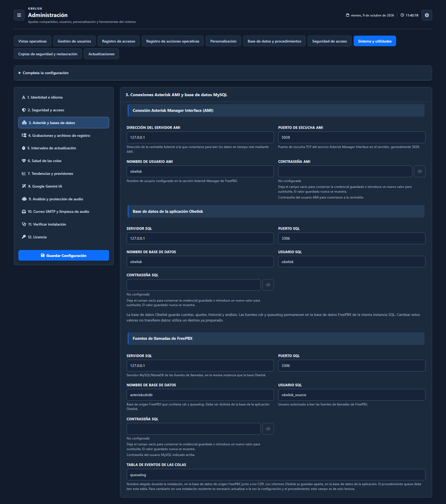Show the AMI password with the eye toggle

click(420, 171)
